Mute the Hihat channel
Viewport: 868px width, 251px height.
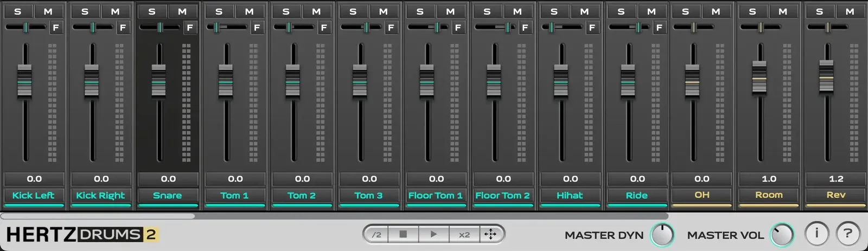[585, 11]
